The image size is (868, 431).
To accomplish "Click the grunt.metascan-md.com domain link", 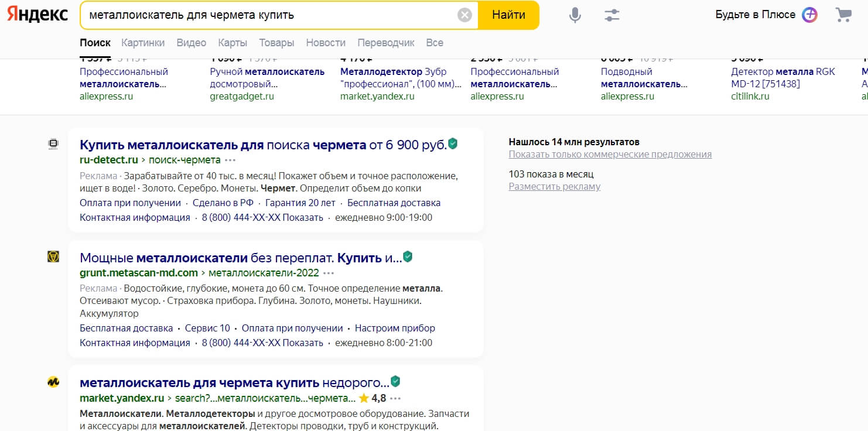I will click(139, 273).
